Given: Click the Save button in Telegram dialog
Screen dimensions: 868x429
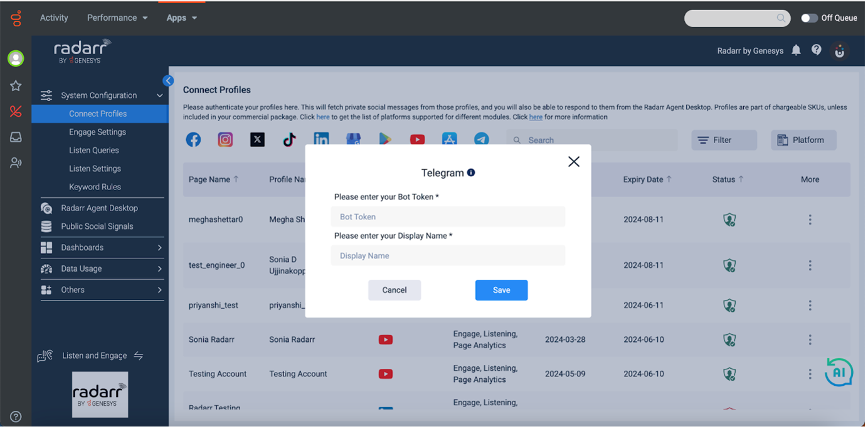Looking at the screenshot, I should click(501, 290).
